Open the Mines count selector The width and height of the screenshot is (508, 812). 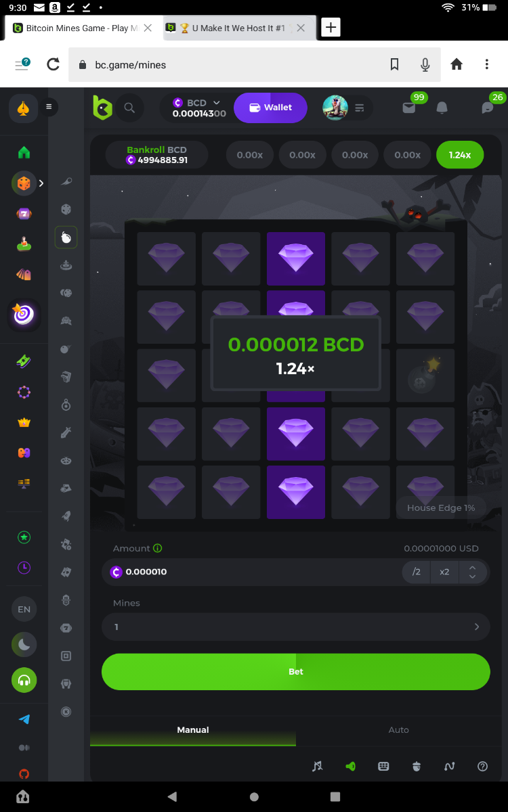click(296, 627)
